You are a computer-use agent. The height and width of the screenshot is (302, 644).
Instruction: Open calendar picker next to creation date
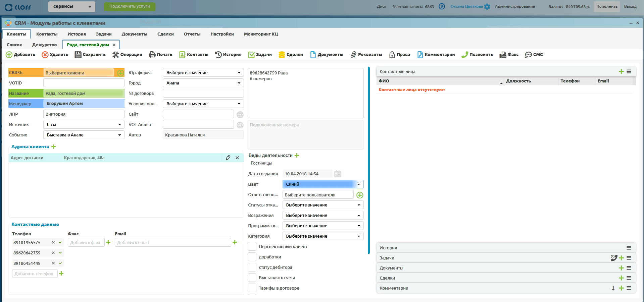tap(338, 174)
